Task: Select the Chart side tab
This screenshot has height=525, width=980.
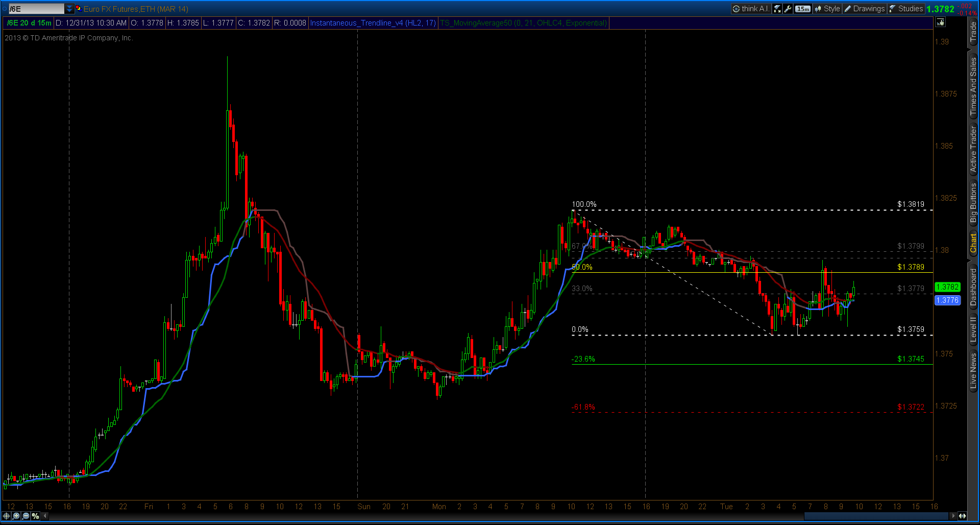Action: [x=973, y=243]
